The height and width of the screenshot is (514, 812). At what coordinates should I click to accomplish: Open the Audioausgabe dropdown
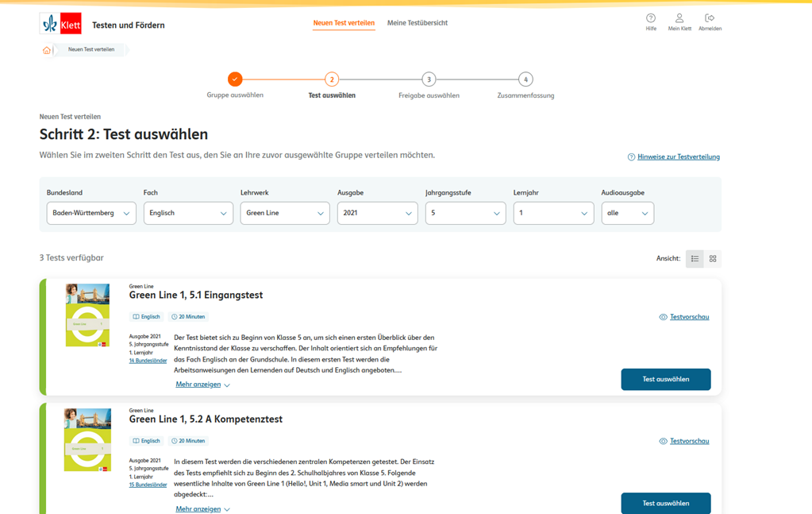pos(627,213)
